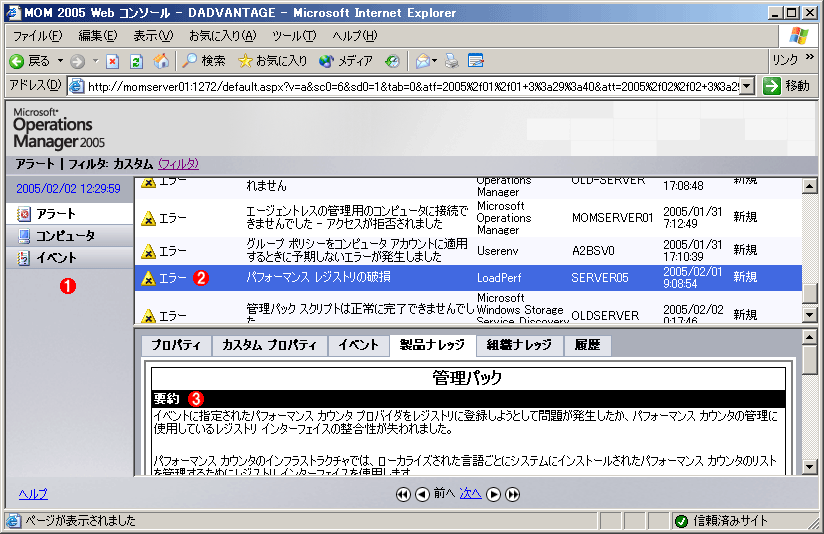Click the Go (移動) button

point(786,86)
